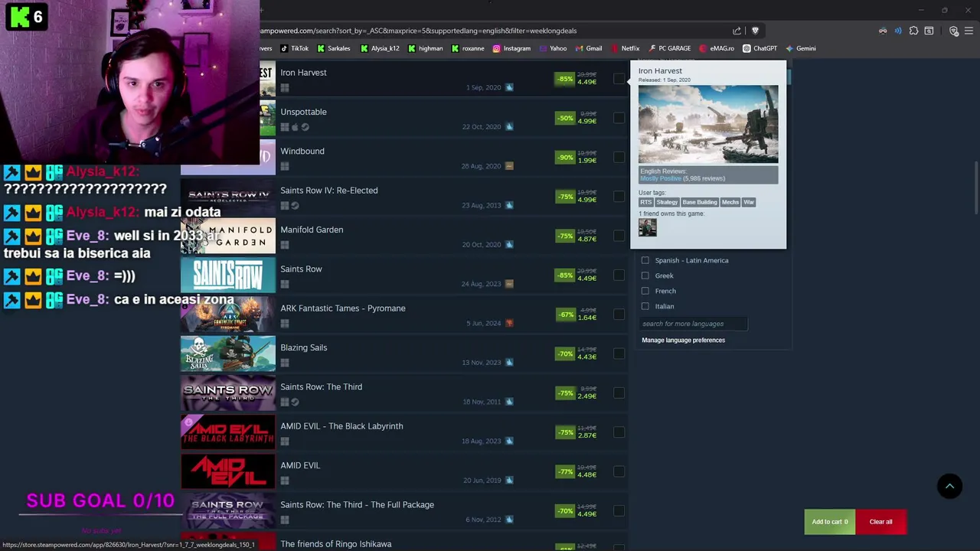The width and height of the screenshot is (980, 551).
Task: Tick the cart checkbox on Blazing Sails row
Action: 619,354
